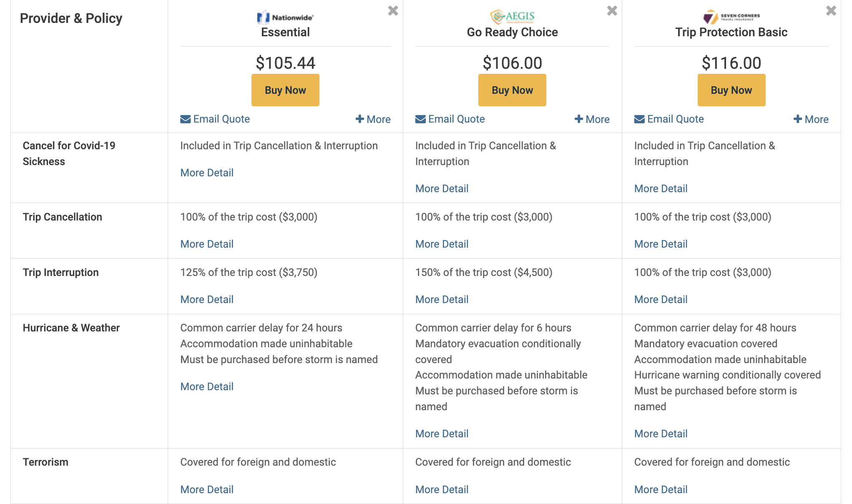852x504 pixels.
Task: Expand More options for Nationwide Essential
Action: tap(373, 120)
